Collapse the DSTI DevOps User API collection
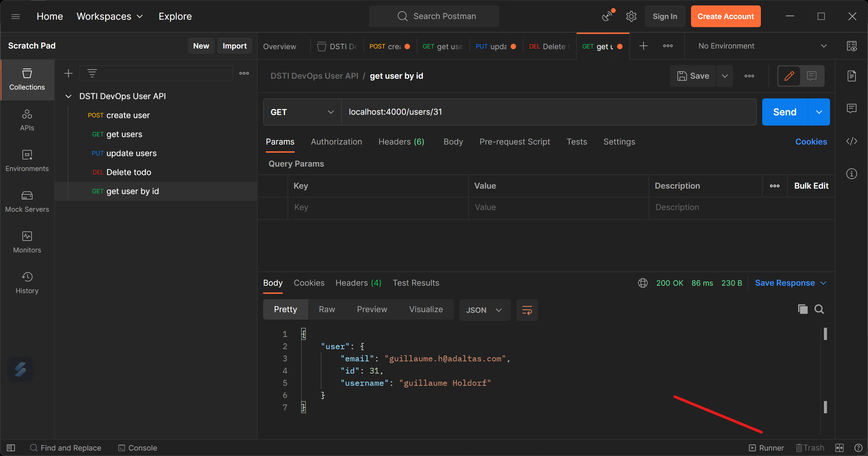Screen dimensions: 868x456 [x=68, y=96]
